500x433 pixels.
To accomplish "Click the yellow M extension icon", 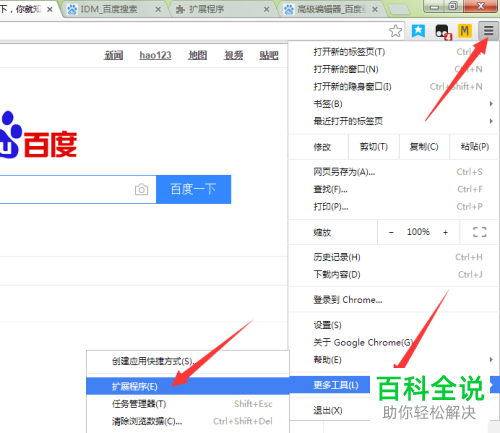I will (x=465, y=31).
